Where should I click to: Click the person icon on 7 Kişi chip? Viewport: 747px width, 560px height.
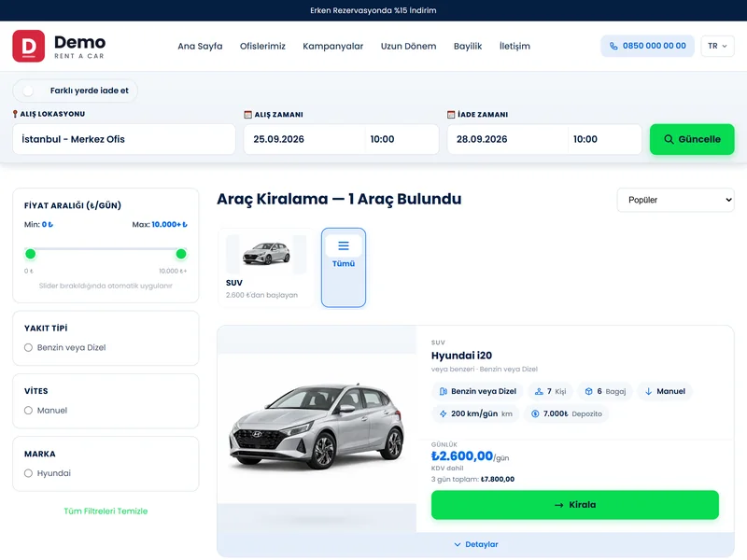[x=539, y=391]
